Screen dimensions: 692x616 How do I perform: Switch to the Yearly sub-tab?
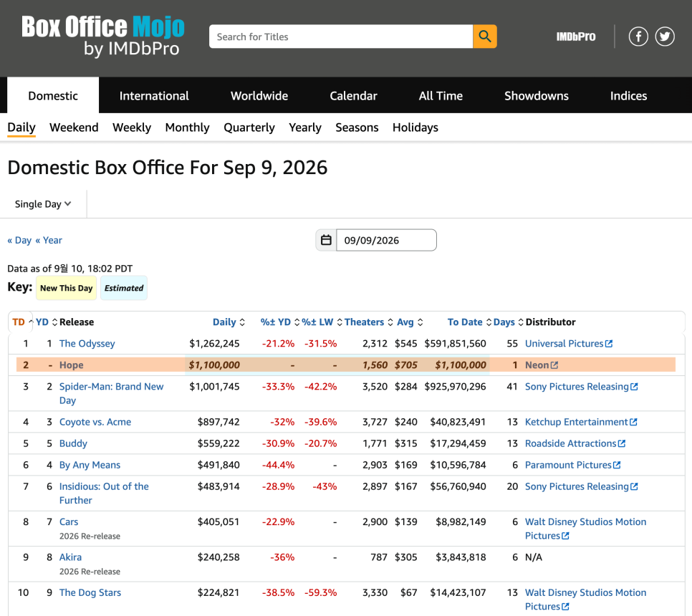click(x=305, y=127)
